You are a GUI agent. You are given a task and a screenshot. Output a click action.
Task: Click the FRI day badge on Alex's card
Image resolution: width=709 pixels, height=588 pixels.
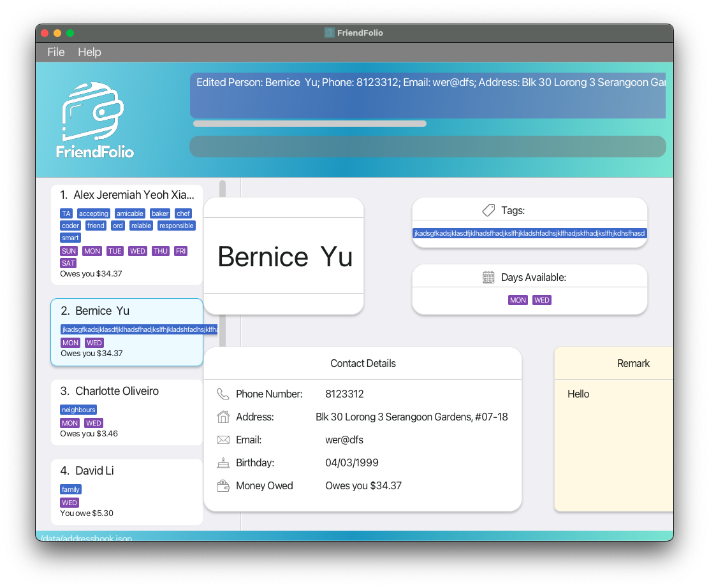(x=181, y=251)
